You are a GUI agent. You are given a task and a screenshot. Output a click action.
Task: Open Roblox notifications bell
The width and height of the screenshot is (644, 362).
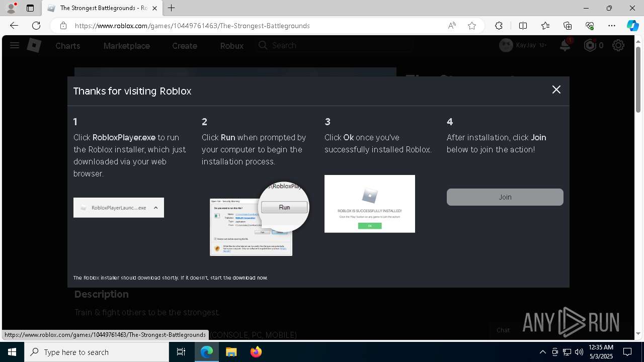pyautogui.click(x=566, y=45)
